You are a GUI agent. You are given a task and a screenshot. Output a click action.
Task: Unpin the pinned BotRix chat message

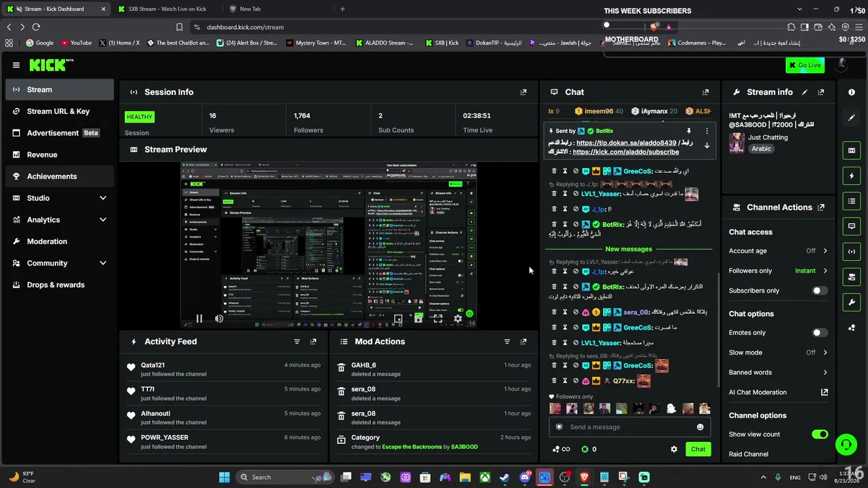click(689, 131)
